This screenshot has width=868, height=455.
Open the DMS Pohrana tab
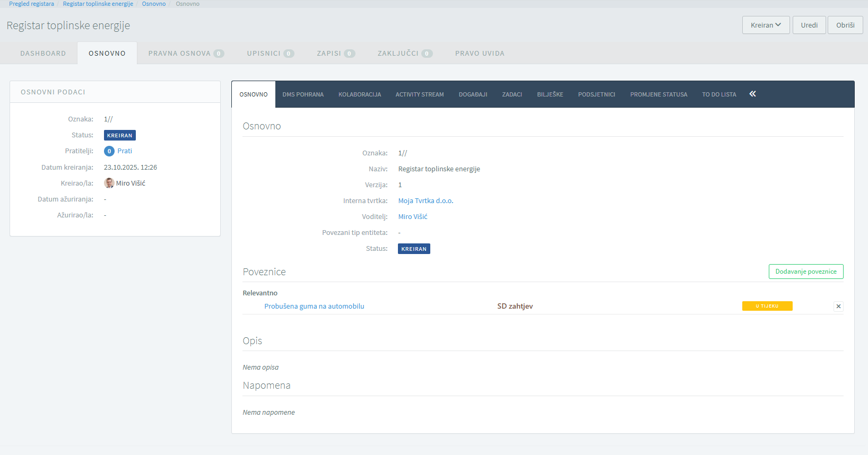(303, 94)
